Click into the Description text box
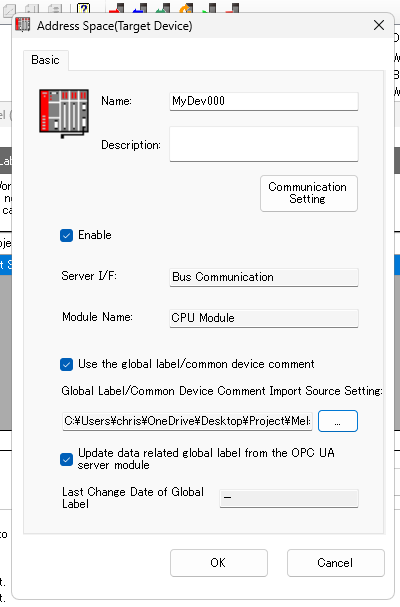This screenshot has width=400, height=607. click(x=264, y=144)
